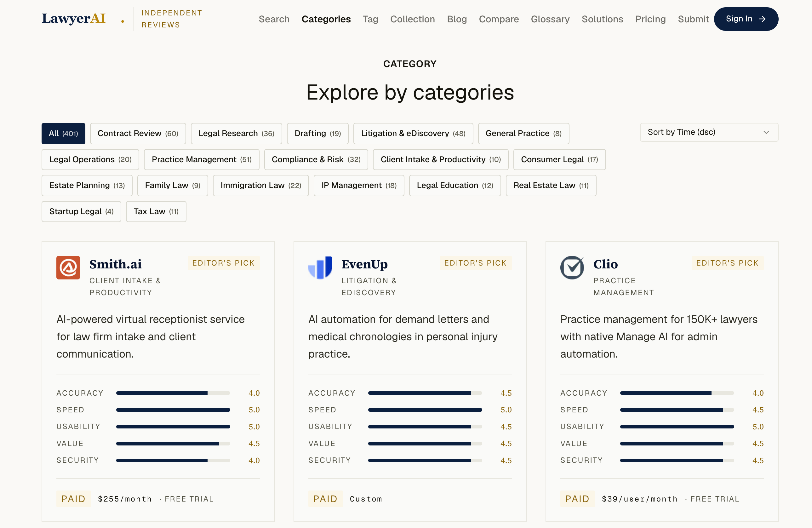Image resolution: width=812 pixels, height=528 pixels.
Task: Open the LawyerAI home logo
Action: pos(74,19)
